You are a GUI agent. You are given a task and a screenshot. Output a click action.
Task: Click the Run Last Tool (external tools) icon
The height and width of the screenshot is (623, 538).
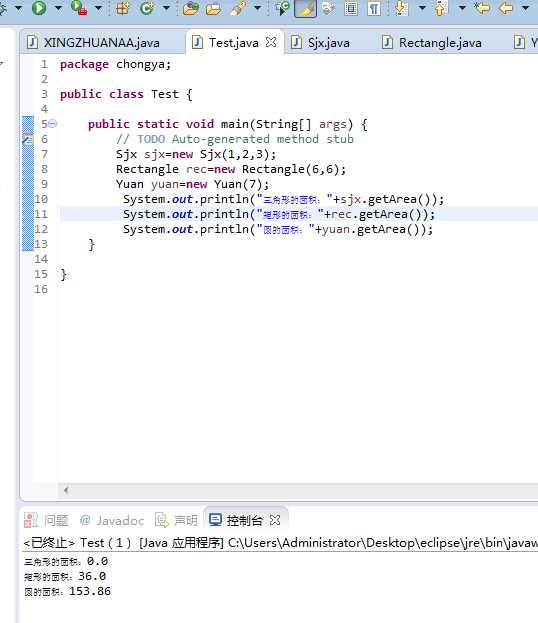[79, 8]
